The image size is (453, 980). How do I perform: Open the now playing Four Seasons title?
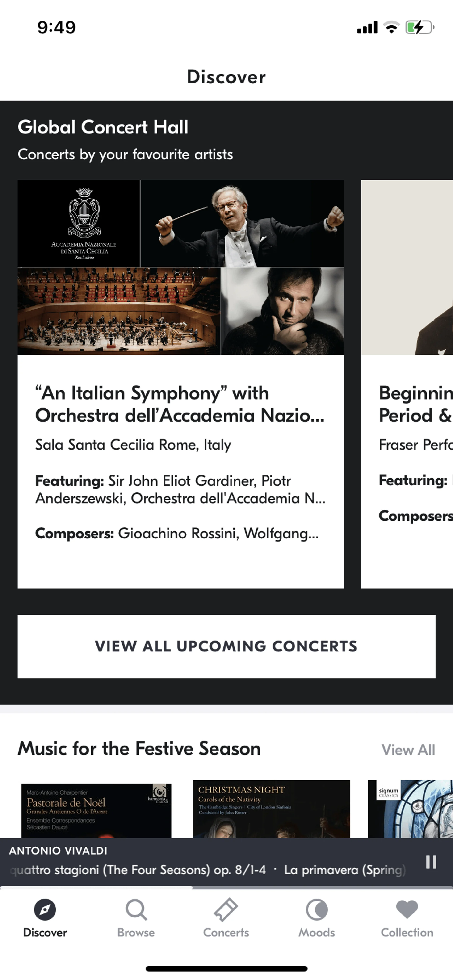pyautogui.click(x=207, y=870)
